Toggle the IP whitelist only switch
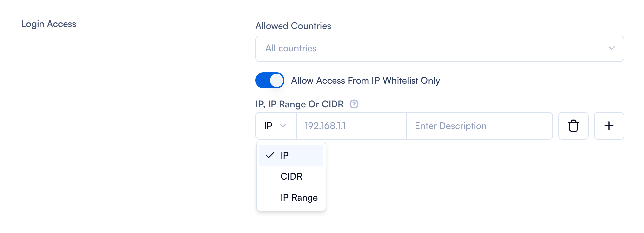 tap(270, 80)
